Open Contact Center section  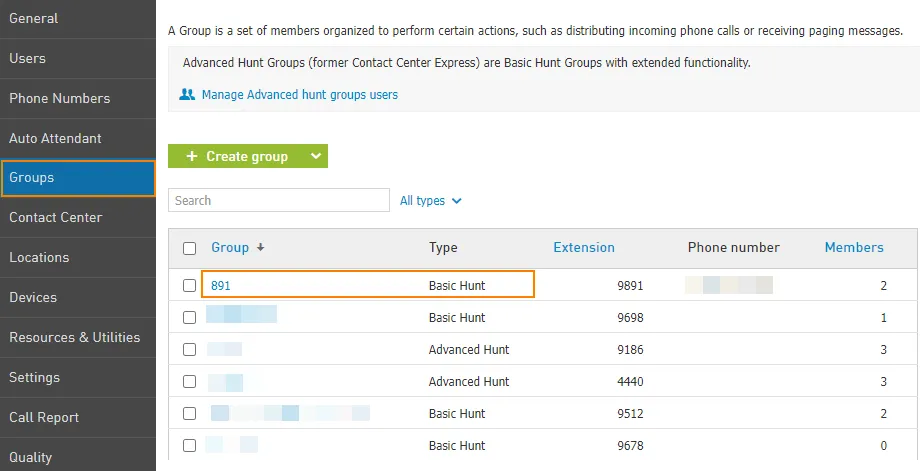(78, 217)
